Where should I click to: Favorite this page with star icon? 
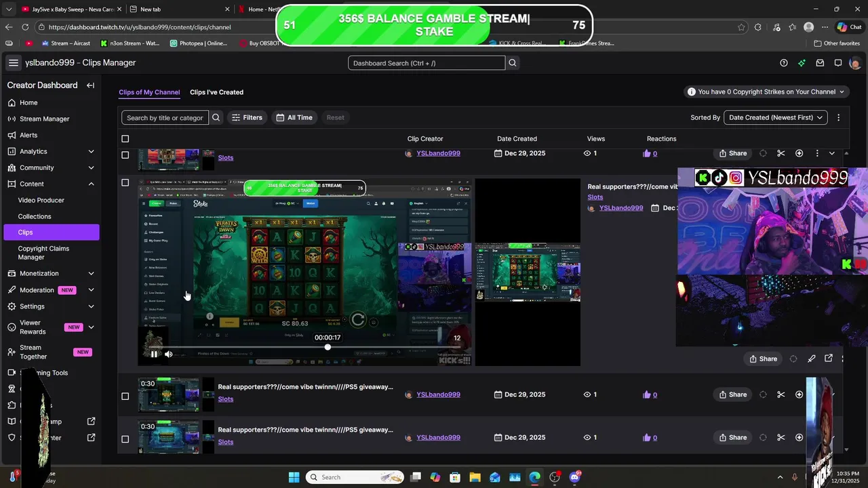pos(742,27)
